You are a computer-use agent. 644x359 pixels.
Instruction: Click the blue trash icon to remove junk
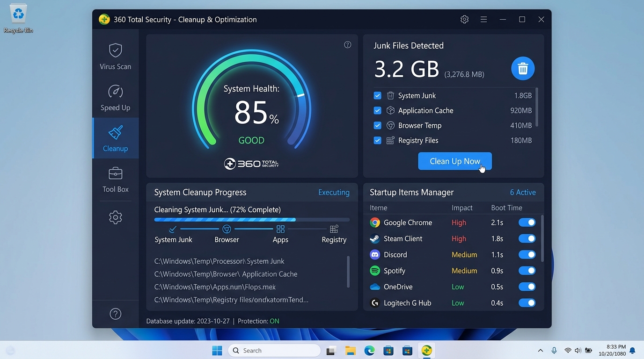click(x=522, y=68)
